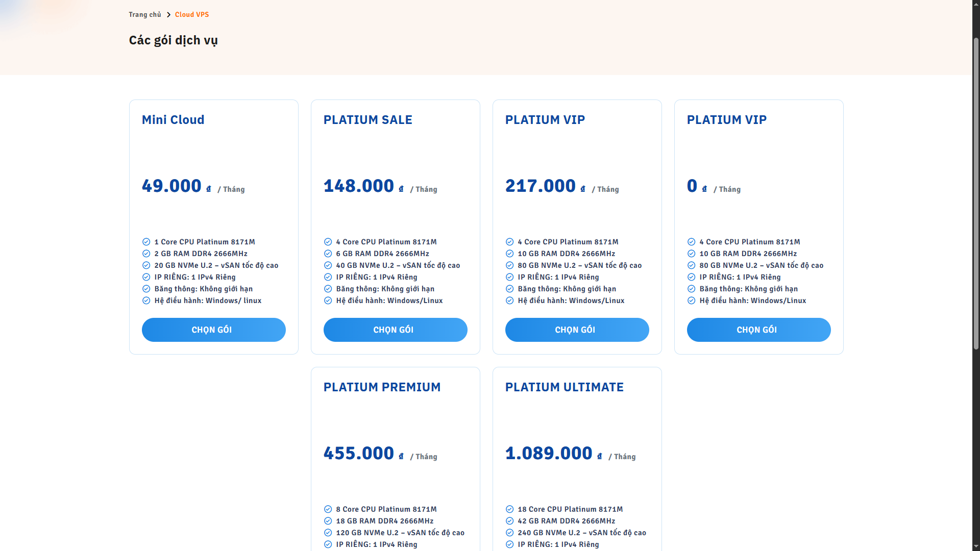This screenshot has width=980, height=551.
Task: Click check icon beside 42 GB RAM
Action: coord(509,521)
